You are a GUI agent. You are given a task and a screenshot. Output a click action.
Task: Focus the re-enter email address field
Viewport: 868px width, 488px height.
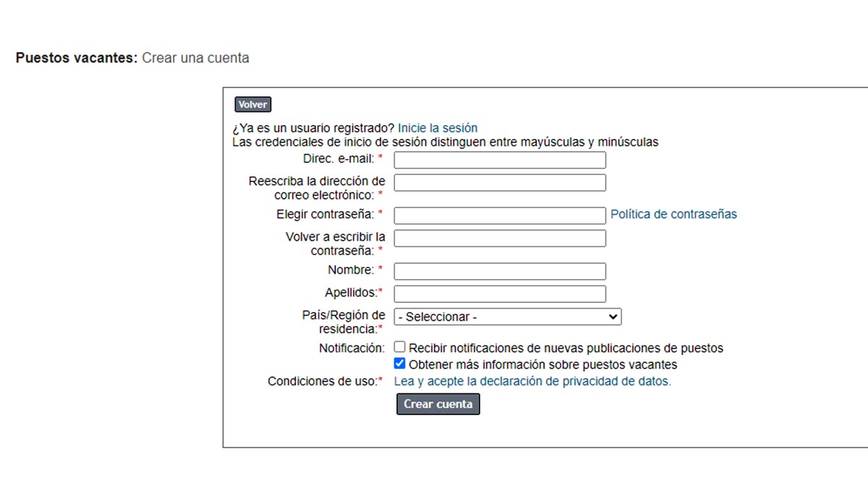(499, 183)
